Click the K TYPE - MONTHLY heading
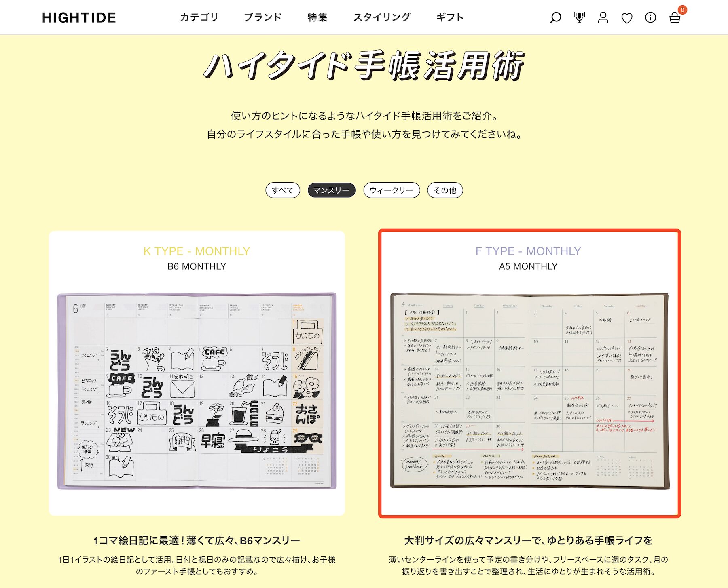This screenshot has width=728, height=588. tap(197, 251)
